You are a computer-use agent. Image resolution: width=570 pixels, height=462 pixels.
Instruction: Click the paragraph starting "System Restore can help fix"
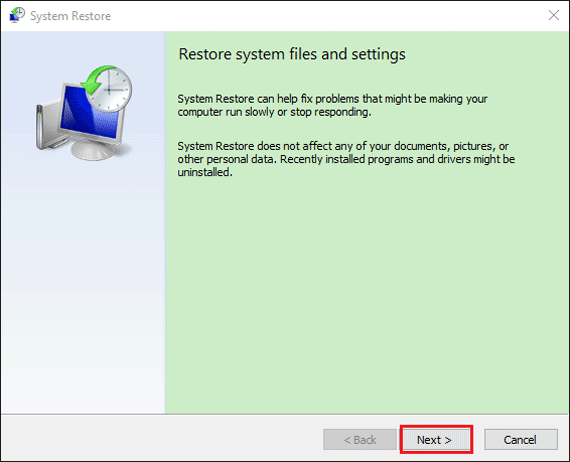332,105
